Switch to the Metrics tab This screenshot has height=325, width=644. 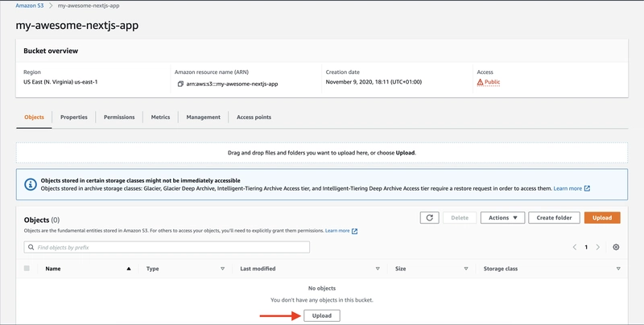click(160, 117)
